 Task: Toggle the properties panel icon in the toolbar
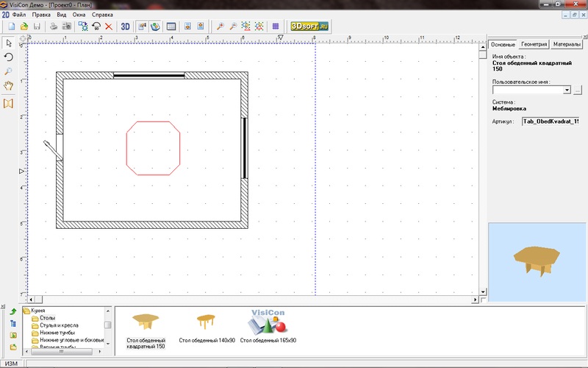click(x=142, y=26)
